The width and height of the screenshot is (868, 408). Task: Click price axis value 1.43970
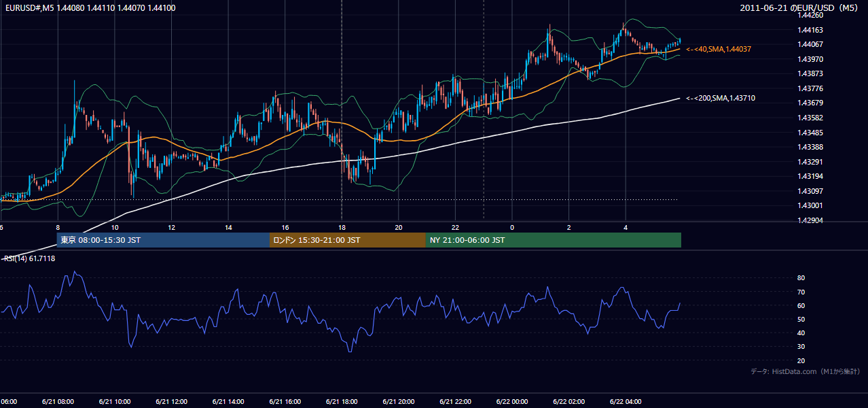[x=812, y=59]
